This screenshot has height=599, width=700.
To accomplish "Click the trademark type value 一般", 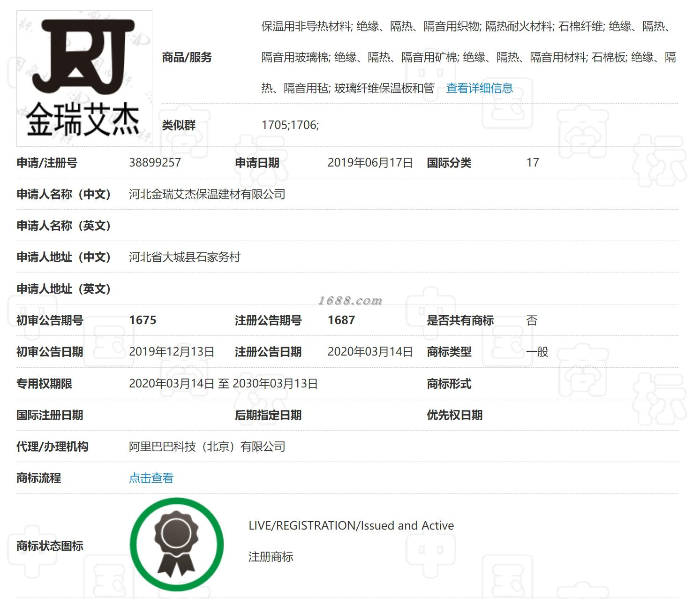I will click(x=537, y=352).
